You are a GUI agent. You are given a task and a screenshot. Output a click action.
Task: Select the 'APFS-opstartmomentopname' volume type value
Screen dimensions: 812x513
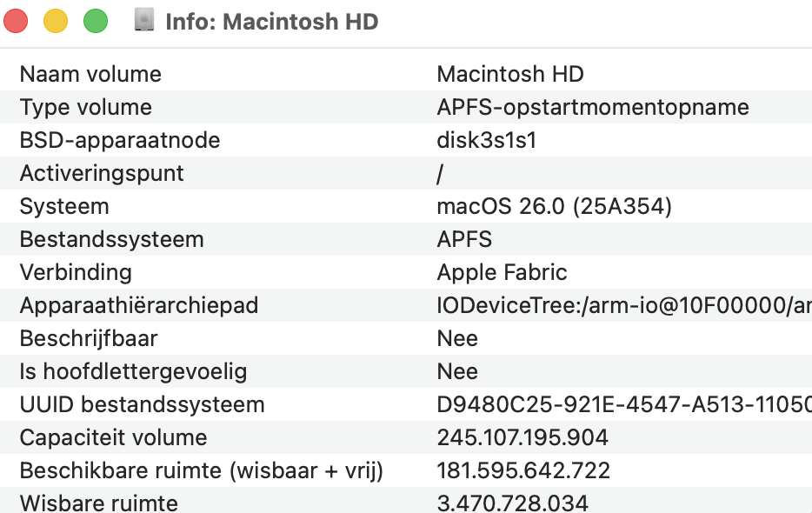coord(592,107)
